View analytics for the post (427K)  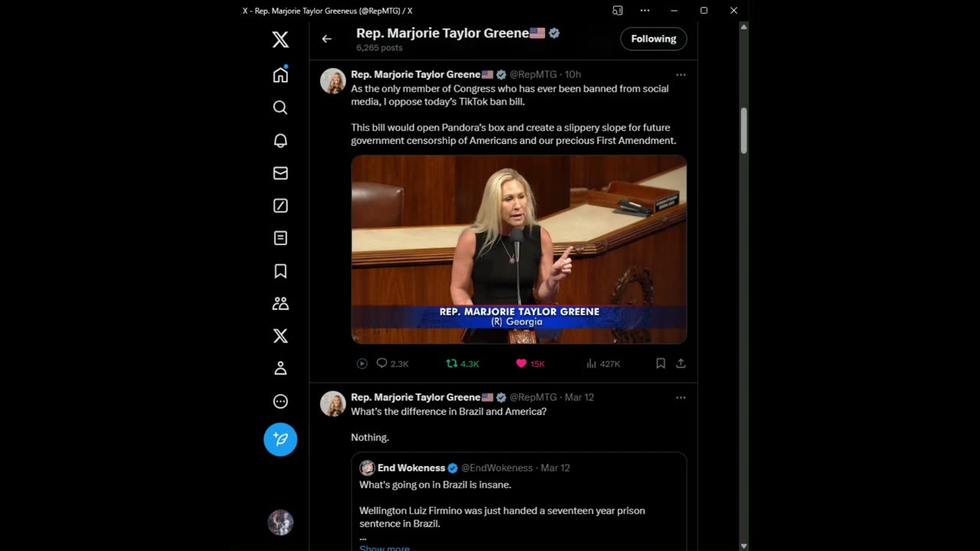(603, 364)
